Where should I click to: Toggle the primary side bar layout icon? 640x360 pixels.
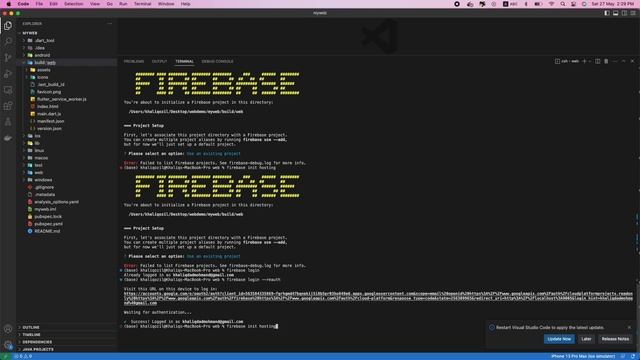point(607,13)
